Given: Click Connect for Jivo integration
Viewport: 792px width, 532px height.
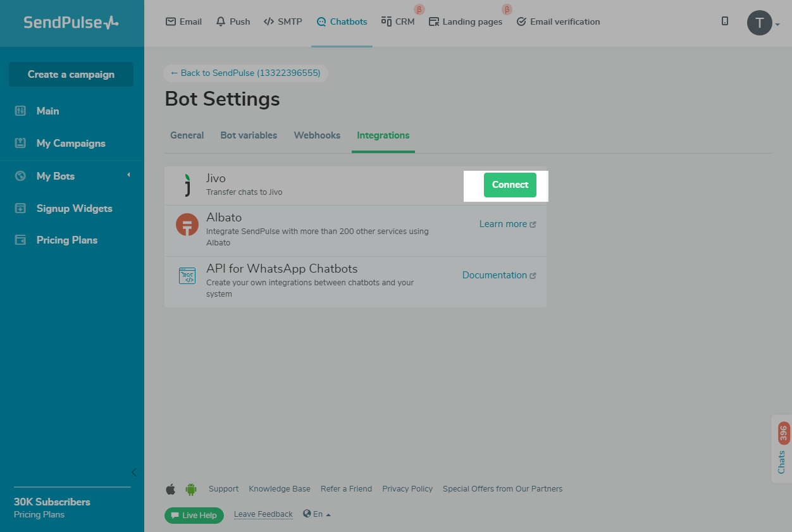Looking at the screenshot, I should 510,185.
